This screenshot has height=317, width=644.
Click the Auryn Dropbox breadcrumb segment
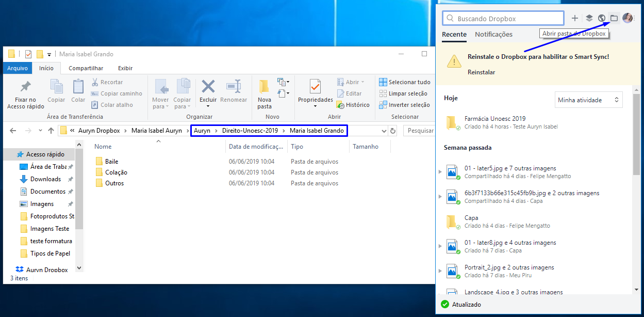pyautogui.click(x=98, y=131)
